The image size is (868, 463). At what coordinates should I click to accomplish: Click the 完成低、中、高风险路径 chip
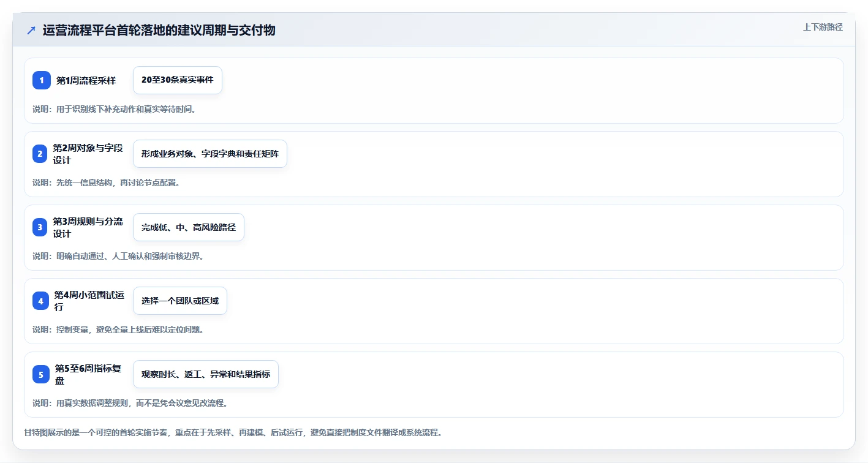coord(189,227)
